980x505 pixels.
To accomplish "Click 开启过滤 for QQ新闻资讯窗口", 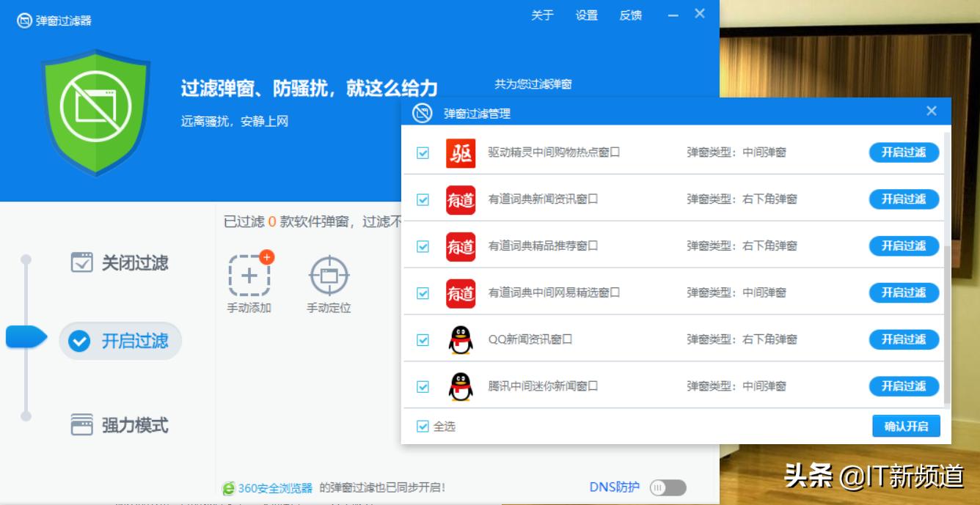I will click(904, 339).
